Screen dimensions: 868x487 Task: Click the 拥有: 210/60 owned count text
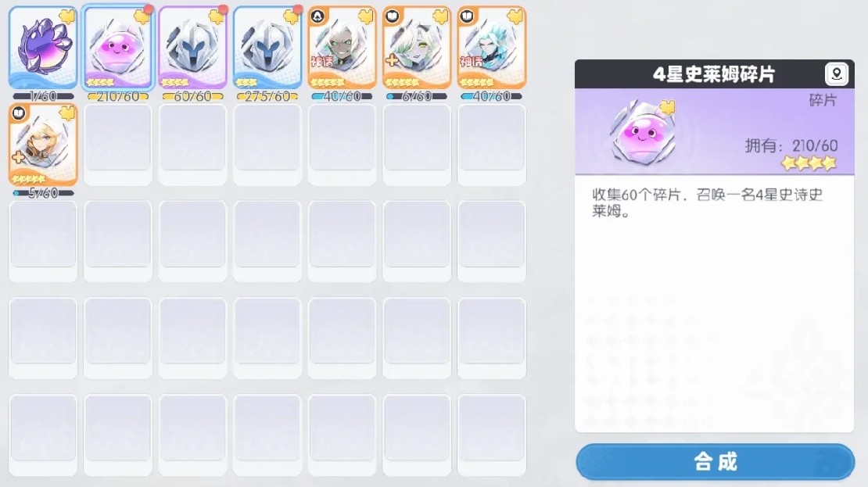(x=791, y=145)
